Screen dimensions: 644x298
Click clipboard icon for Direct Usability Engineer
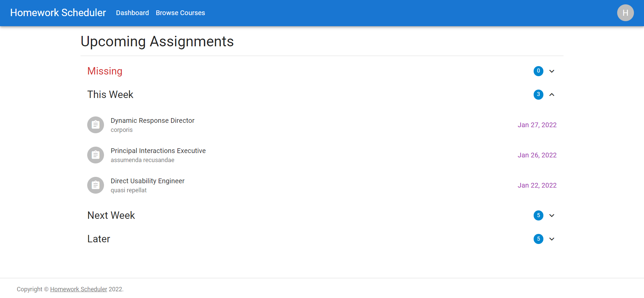[96, 185]
